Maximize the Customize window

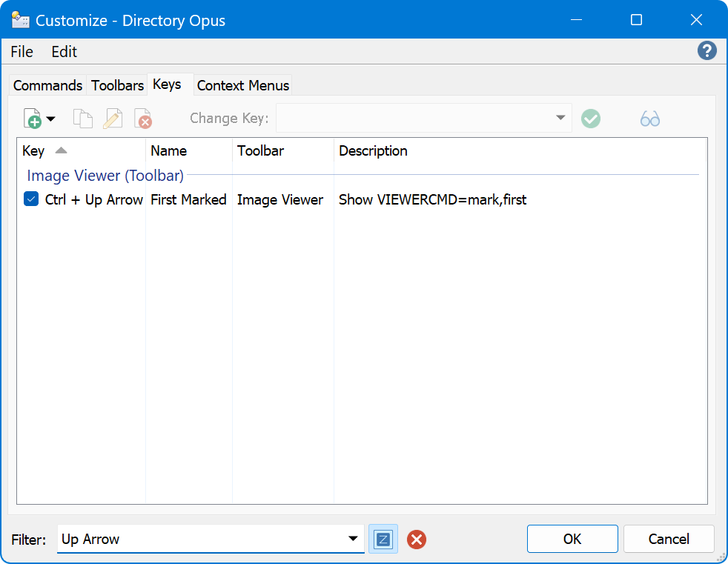click(x=636, y=19)
